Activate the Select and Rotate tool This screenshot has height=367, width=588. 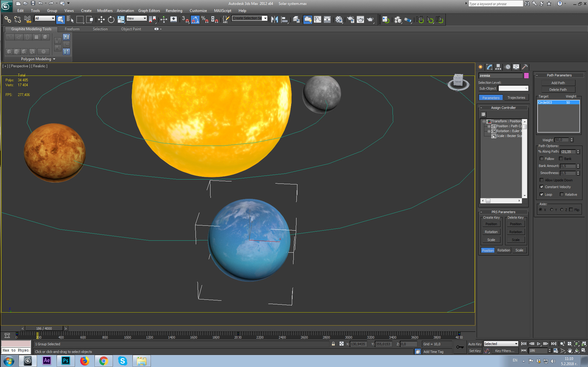(110, 19)
